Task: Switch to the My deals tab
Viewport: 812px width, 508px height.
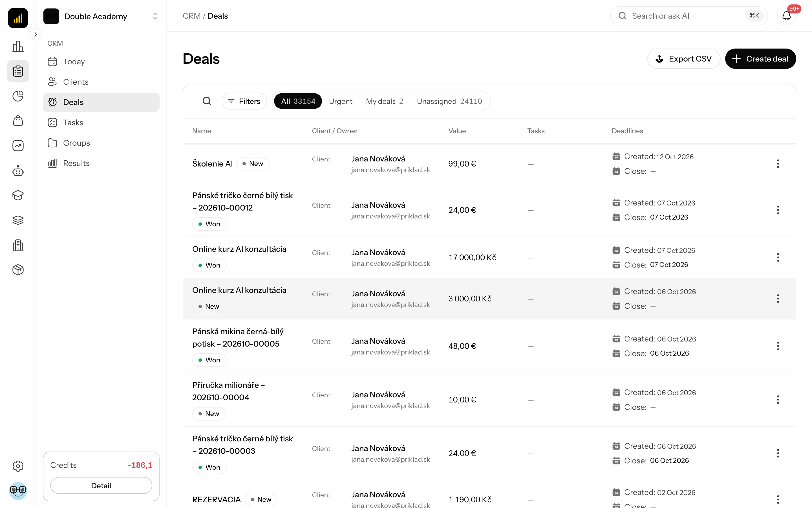Action: tap(385, 101)
